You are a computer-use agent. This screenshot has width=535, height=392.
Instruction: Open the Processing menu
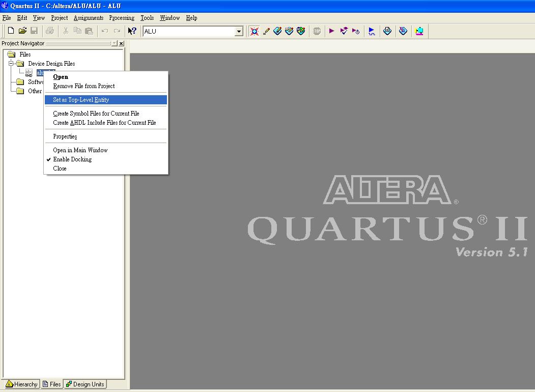pyautogui.click(x=122, y=18)
